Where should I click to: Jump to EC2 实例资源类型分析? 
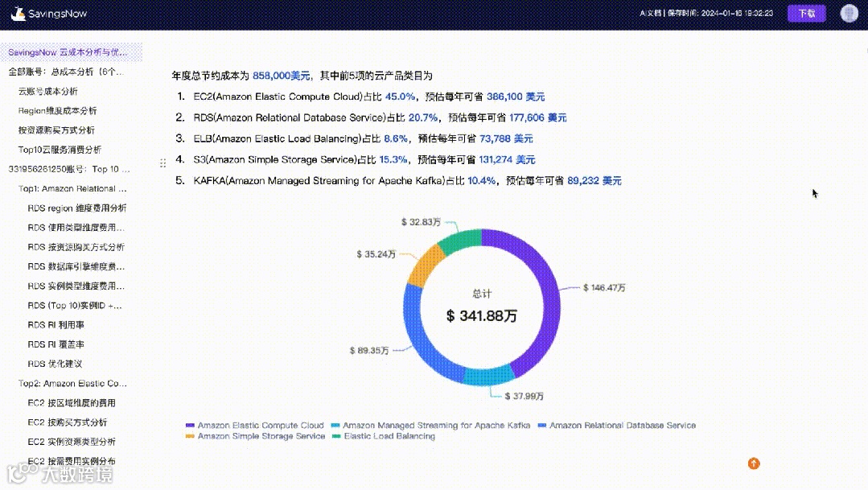(x=72, y=441)
